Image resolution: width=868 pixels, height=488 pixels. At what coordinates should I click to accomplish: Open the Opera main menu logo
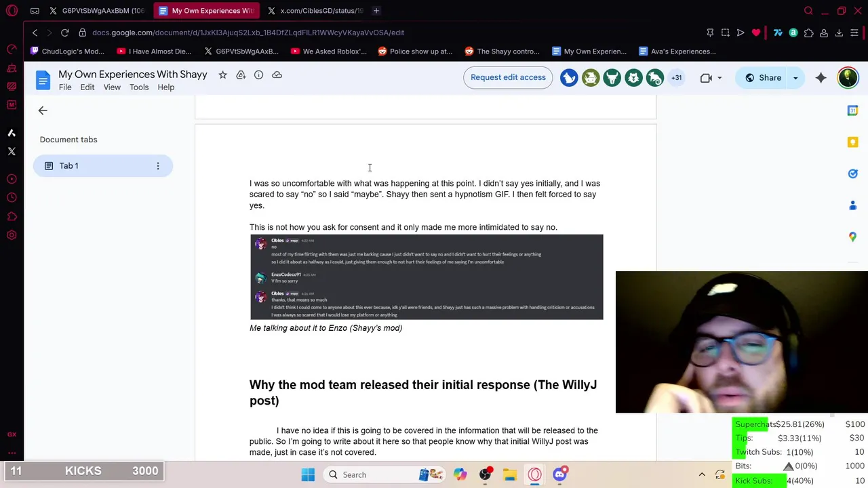click(12, 10)
